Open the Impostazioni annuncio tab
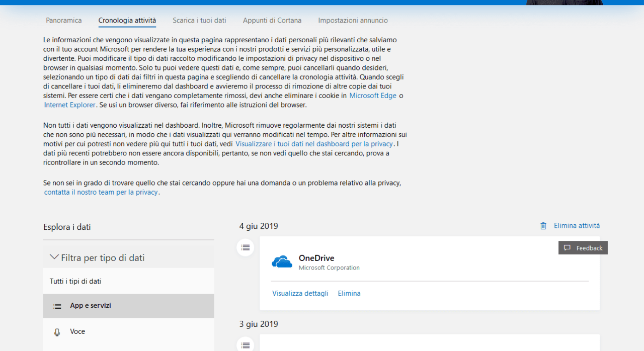Screen dimensions: 644x351 353,21
